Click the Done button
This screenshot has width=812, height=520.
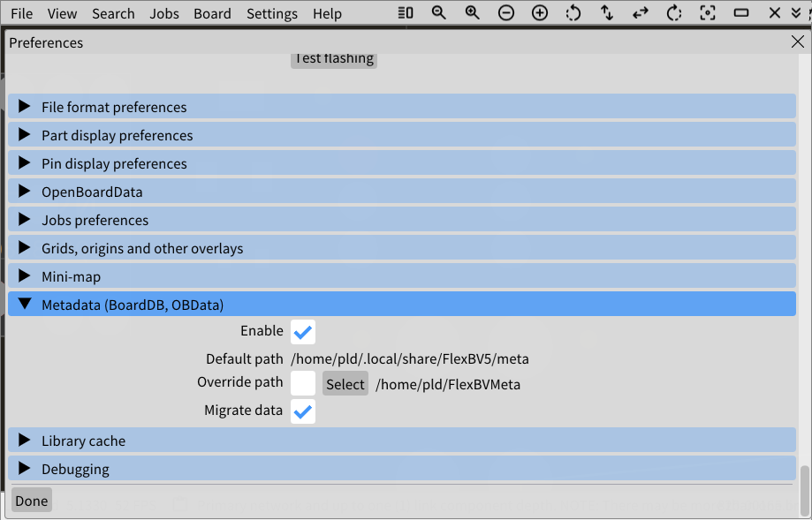click(31, 500)
